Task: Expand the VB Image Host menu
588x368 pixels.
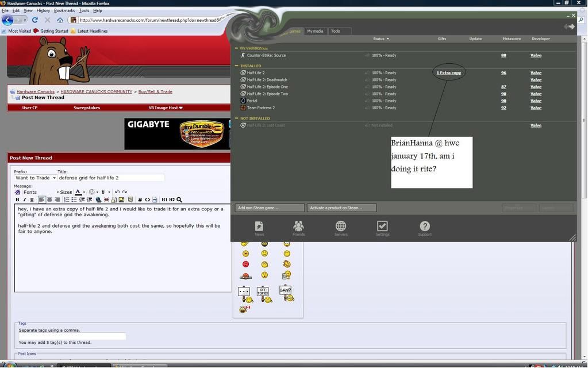Action: pos(166,108)
